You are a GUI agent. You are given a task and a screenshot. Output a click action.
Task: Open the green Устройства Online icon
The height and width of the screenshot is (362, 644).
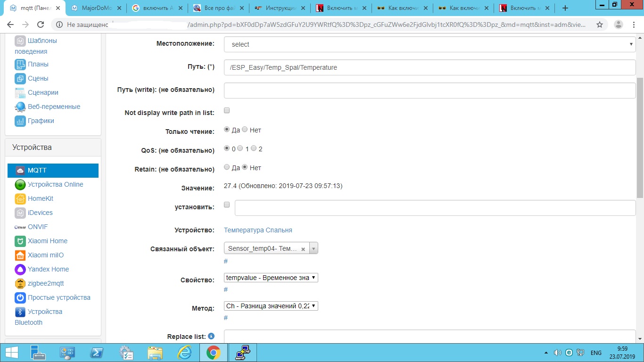coord(20,185)
